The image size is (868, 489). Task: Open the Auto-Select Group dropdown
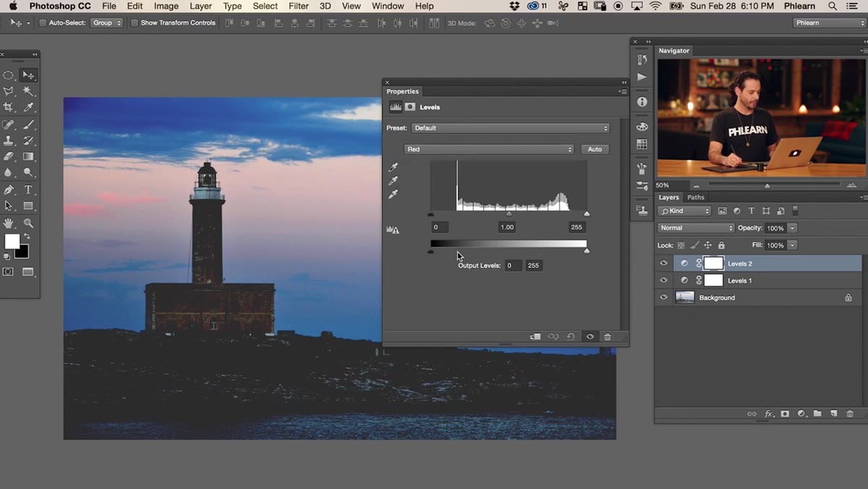point(106,23)
